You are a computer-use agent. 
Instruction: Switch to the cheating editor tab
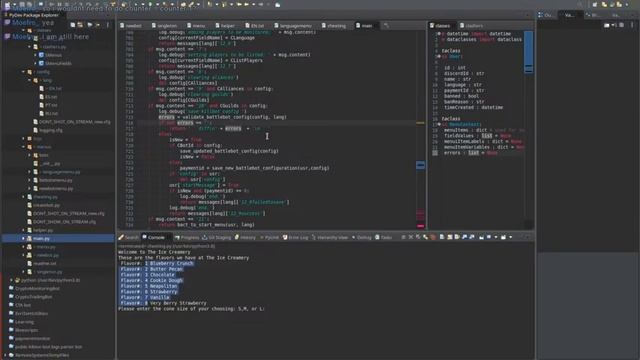coord(333,26)
